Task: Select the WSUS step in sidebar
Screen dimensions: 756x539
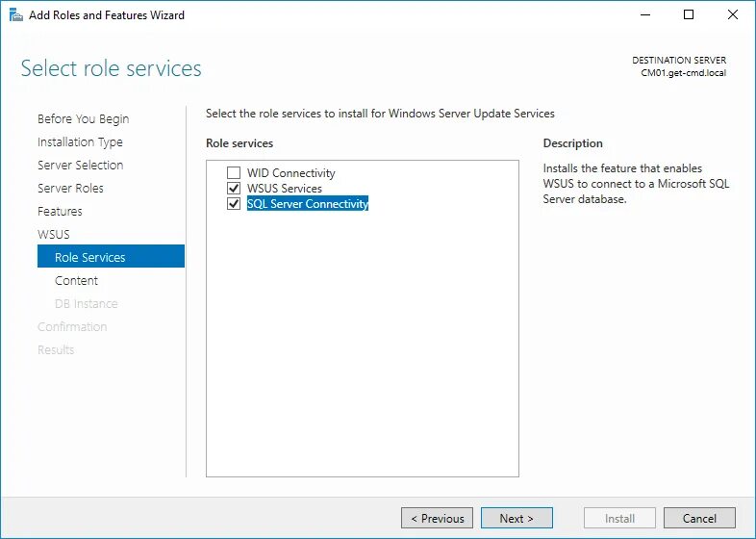Action: [54, 235]
